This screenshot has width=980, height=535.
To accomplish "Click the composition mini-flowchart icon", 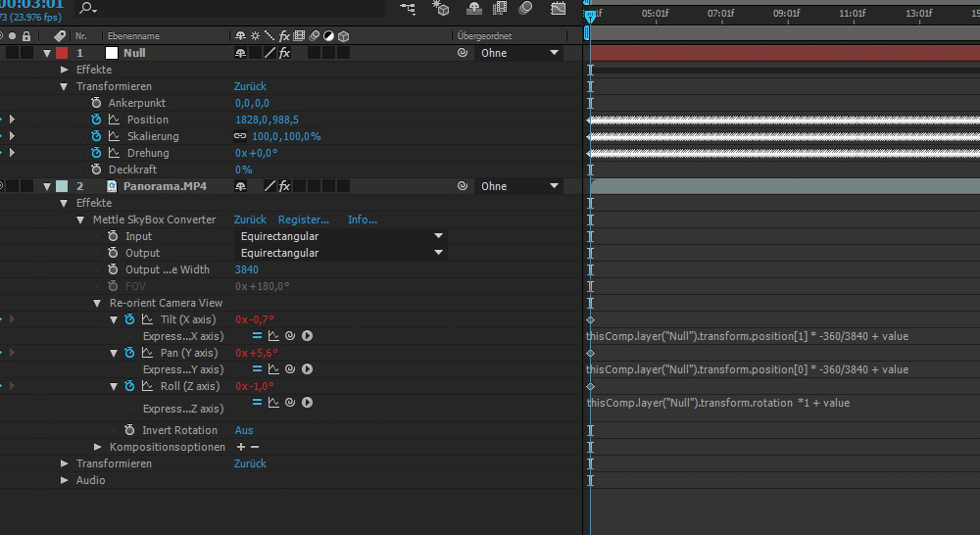I will [x=408, y=9].
